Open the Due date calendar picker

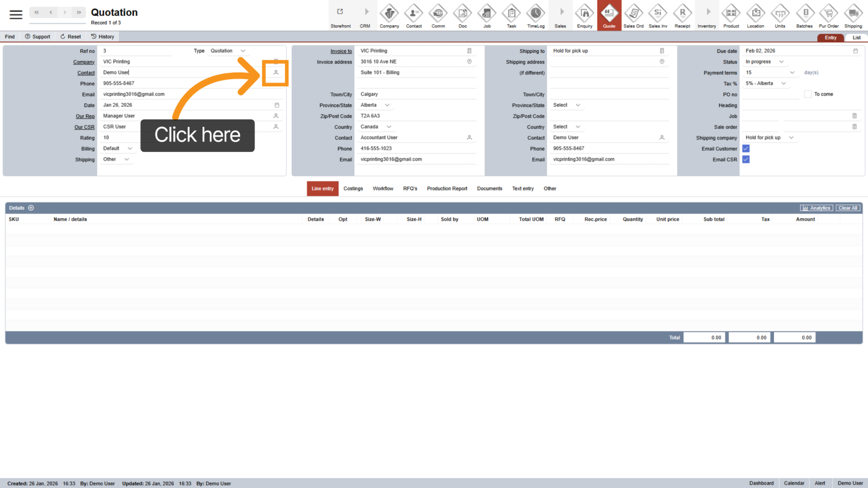click(x=855, y=51)
